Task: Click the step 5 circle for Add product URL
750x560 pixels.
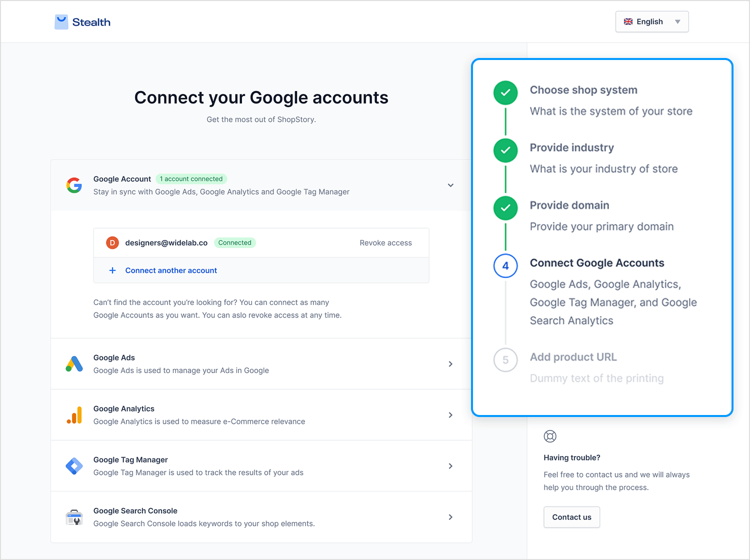Action: [505, 360]
